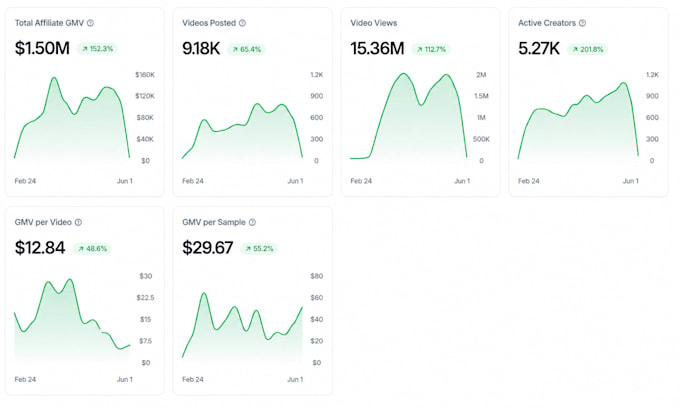Click the $80K axis label
This screenshot has width=680, height=408.
click(x=145, y=118)
